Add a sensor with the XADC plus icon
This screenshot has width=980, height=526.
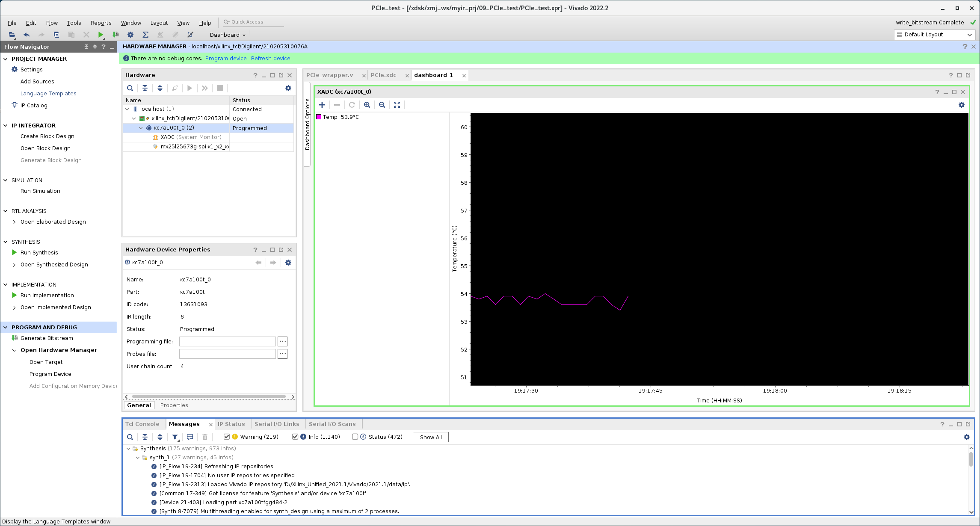pyautogui.click(x=322, y=105)
